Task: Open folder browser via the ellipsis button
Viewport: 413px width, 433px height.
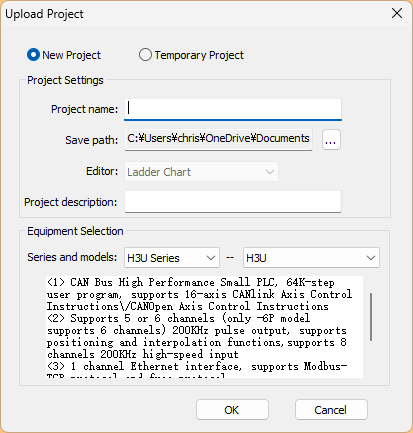Action: (x=331, y=140)
